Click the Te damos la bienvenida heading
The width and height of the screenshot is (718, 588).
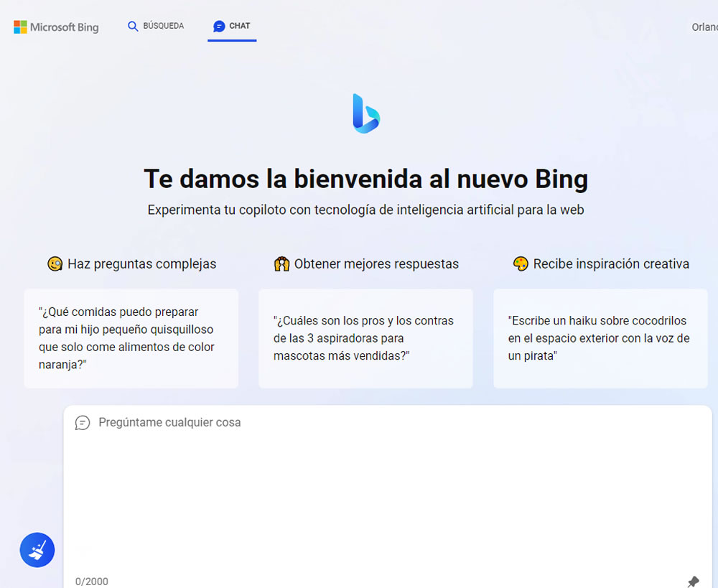[x=365, y=179]
